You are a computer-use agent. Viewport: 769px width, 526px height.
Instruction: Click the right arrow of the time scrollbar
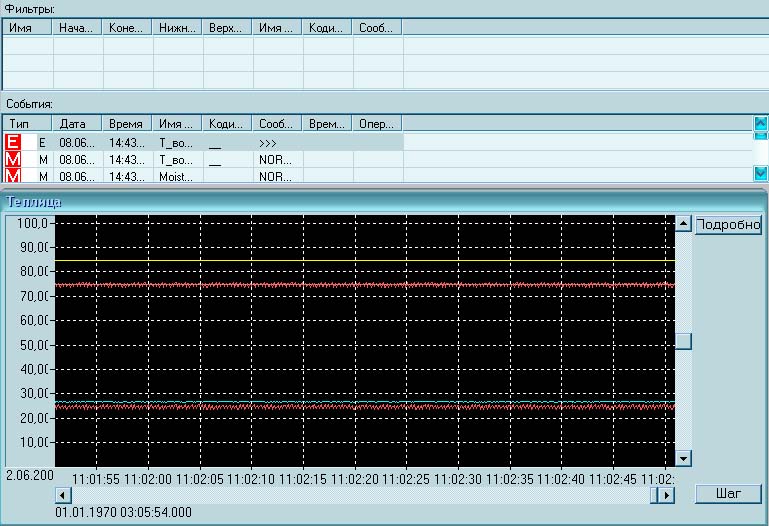click(x=667, y=495)
